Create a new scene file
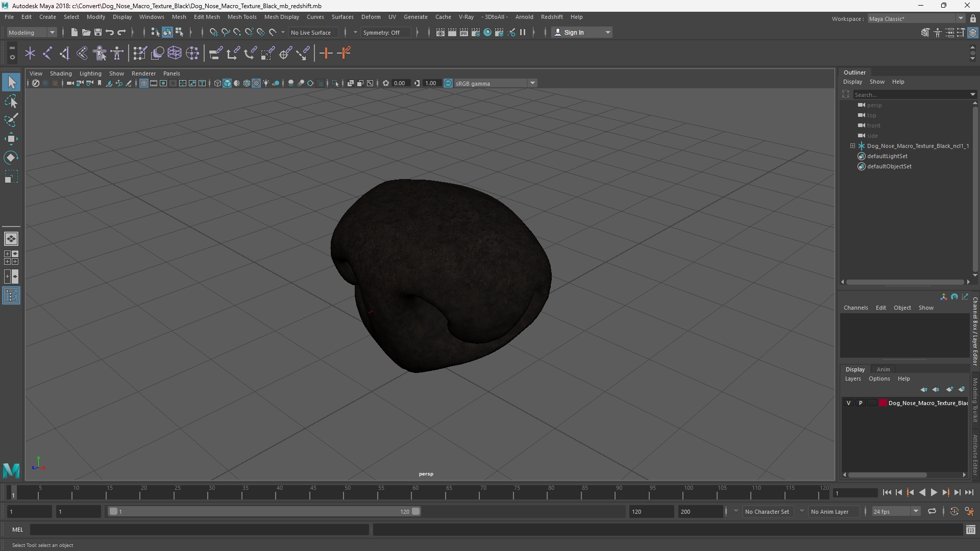Viewport: 980px width, 551px height. [x=74, y=32]
